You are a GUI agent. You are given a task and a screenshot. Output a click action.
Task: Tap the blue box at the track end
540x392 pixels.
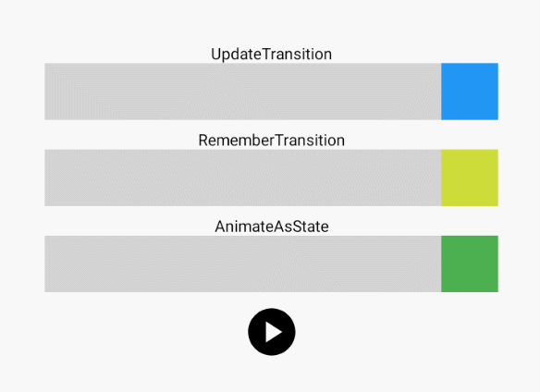point(470,92)
